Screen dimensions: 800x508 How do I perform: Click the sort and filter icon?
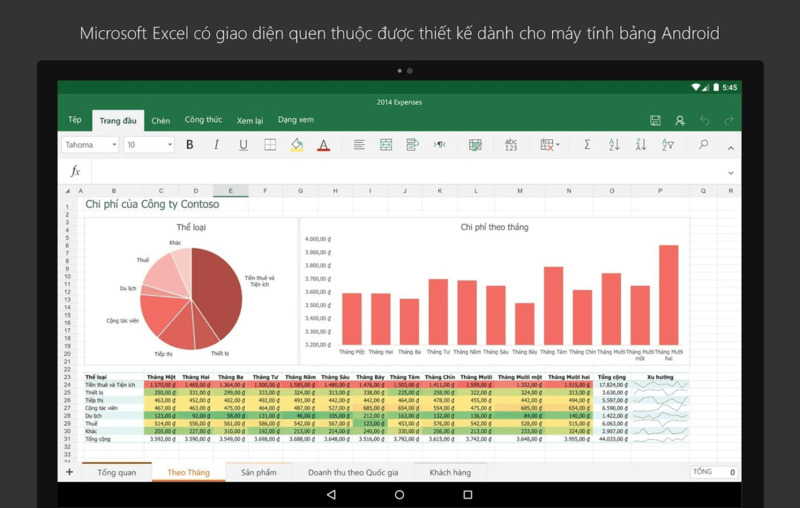[x=667, y=145]
